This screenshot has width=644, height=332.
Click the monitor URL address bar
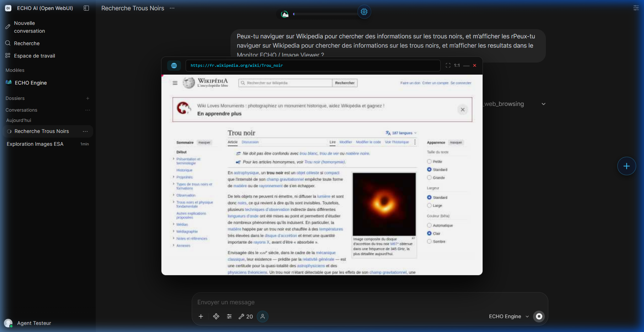(x=313, y=65)
